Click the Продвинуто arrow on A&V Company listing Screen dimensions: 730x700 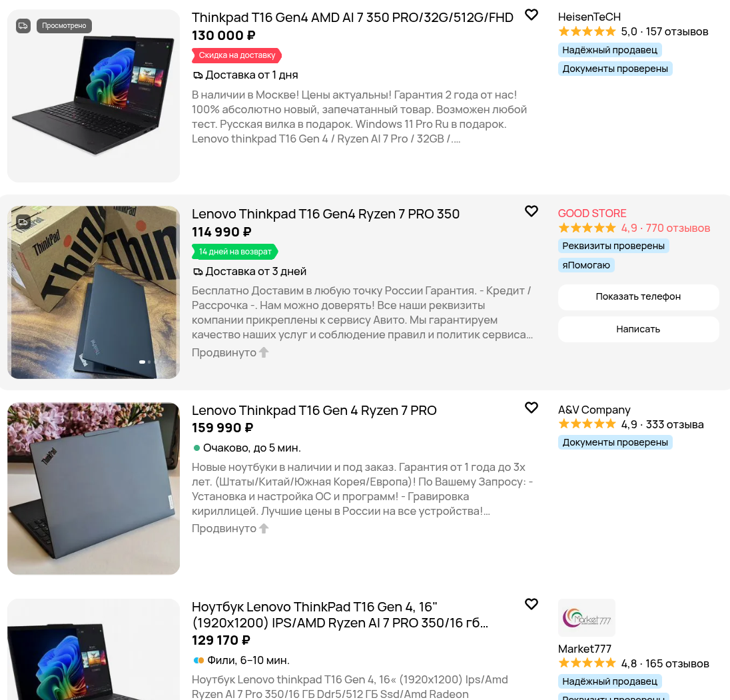click(x=264, y=528)
